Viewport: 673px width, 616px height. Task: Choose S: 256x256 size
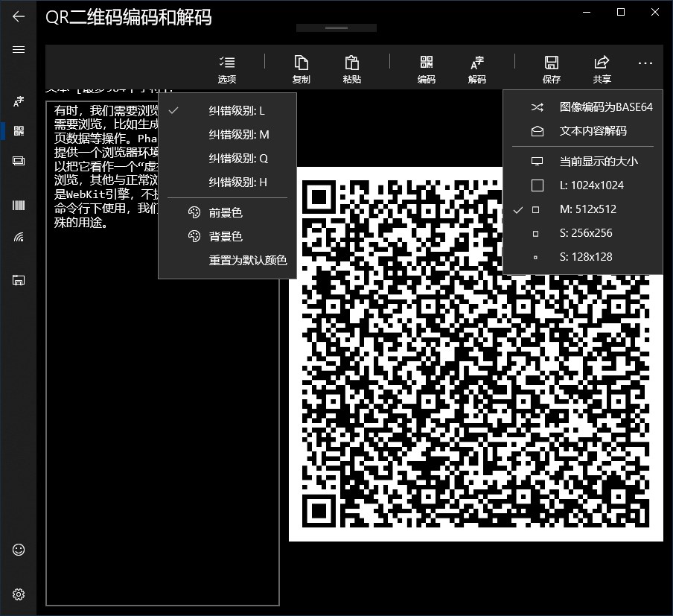coord(583,233)
